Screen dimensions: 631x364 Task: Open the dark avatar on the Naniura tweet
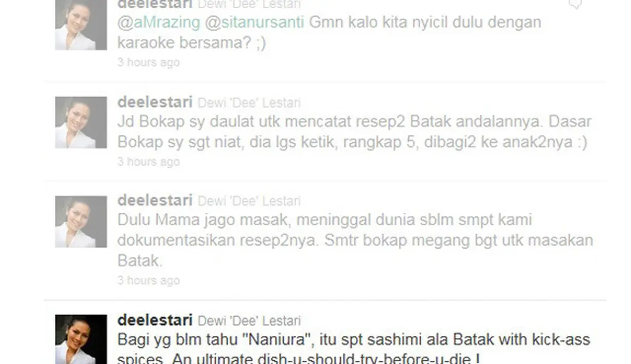pos(81,339)
